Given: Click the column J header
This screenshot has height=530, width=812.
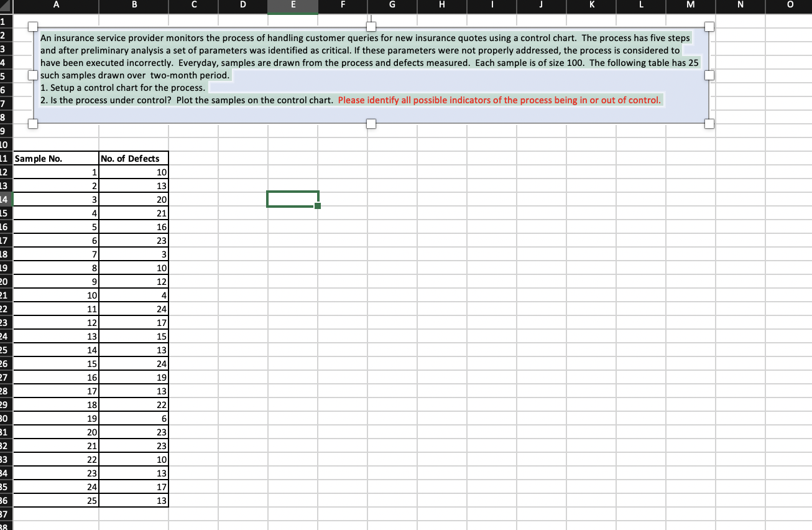Looking at the screenshot, I should point(541,6).
